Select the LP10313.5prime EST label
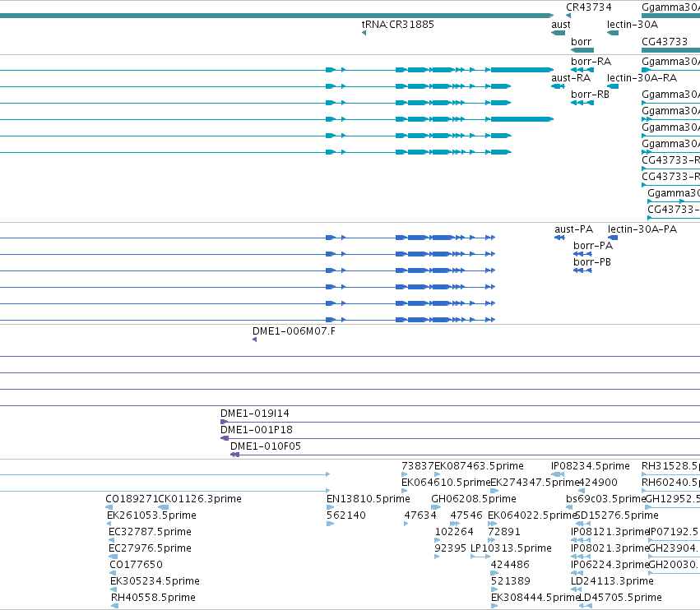 coord(511,548)
